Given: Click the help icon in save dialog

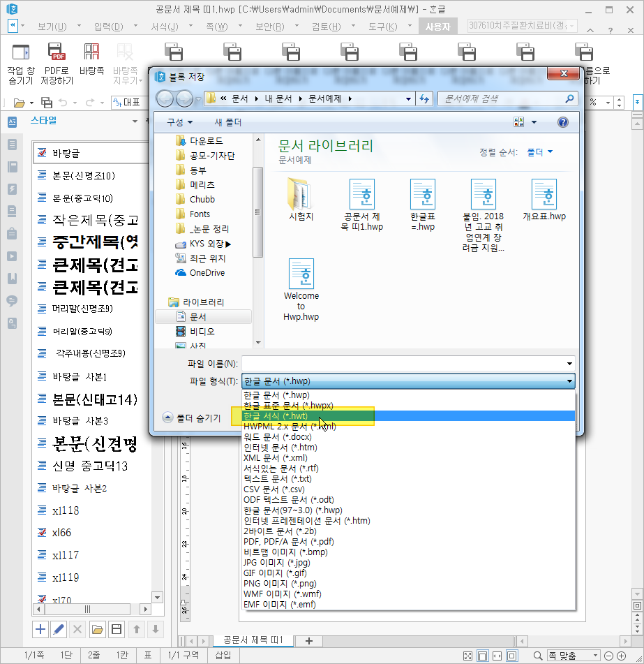Looking at the screenshot, I should (x=563, y=122).
